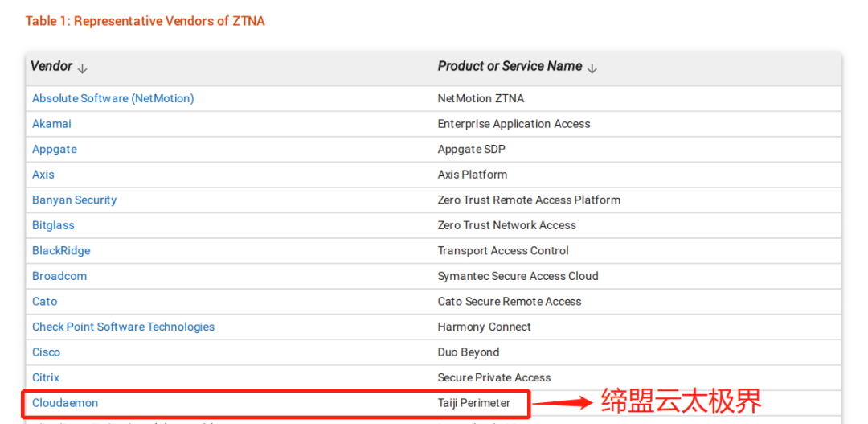
Task: Click the Appgate vendor link
Action: [x=55, y=149]
